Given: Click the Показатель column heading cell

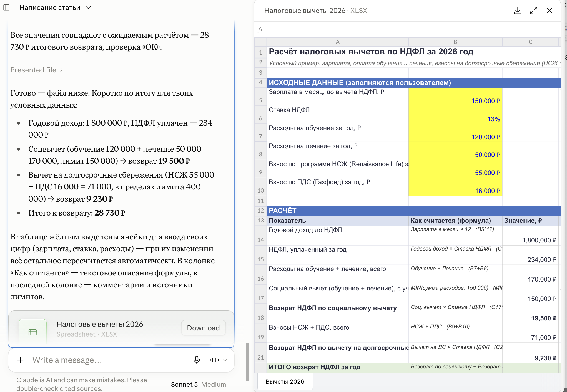Looking at the screenshot, I should [338, 221].
